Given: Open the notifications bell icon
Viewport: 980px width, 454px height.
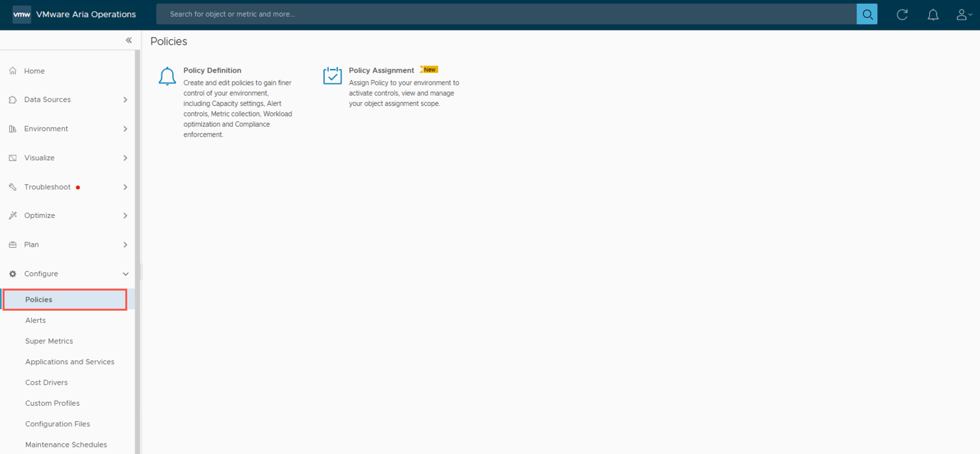Looking at the screenshot, I should click(932, 15).
